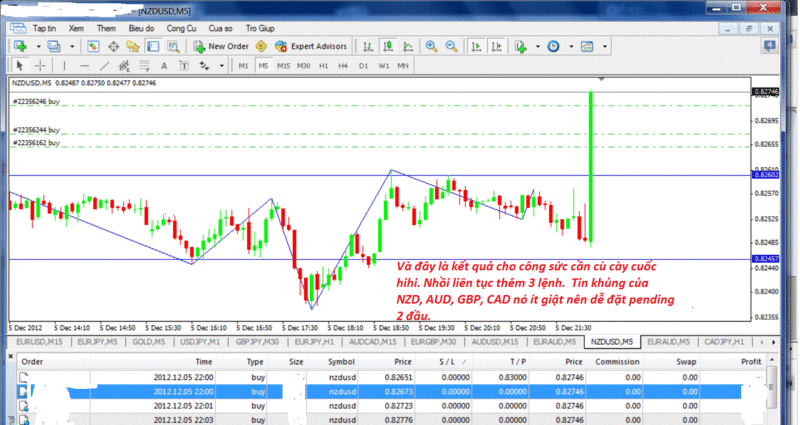Select the order row priced 0.82723
This screenshot has height=425, width=800.
click(x=390, y=406)
